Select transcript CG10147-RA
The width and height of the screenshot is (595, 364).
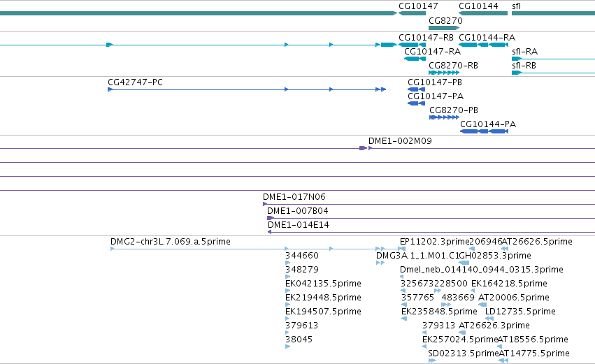432,52
